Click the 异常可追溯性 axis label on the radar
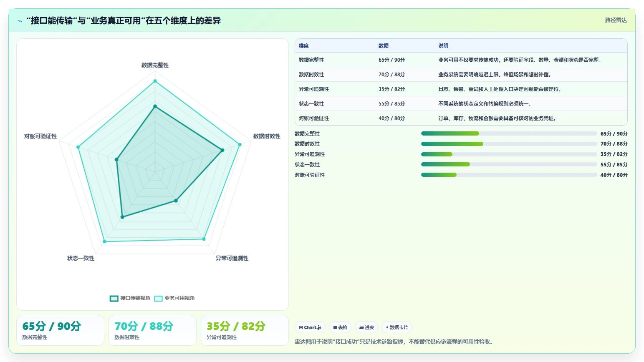The image size is (644, 362). 232,258
